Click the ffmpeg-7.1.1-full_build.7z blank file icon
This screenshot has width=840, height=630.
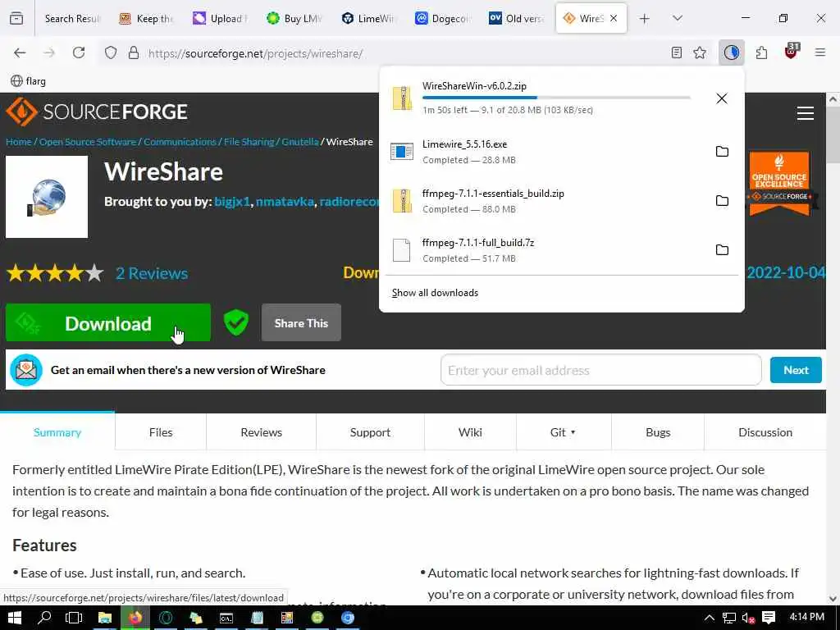click(x=402, y=250)
